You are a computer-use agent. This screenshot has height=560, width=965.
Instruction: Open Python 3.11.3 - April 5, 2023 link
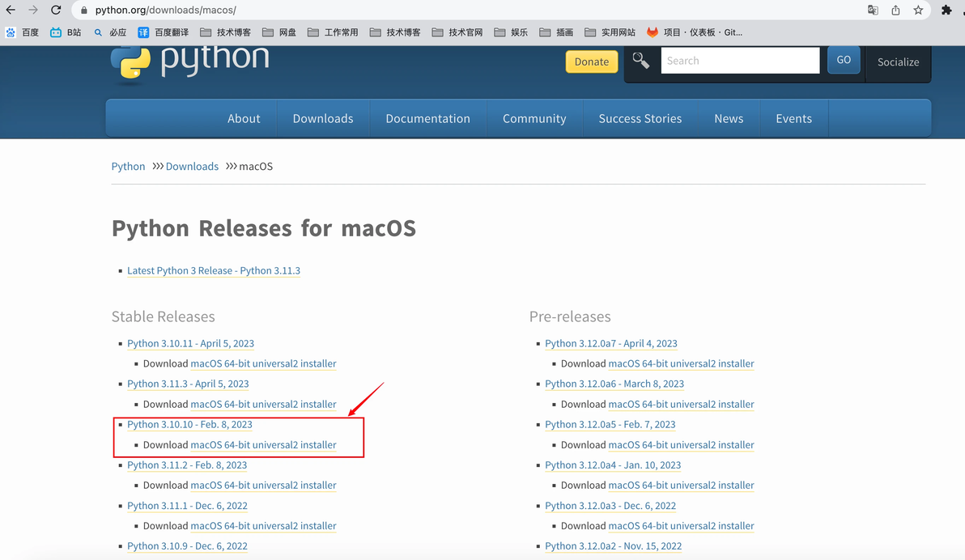point(188,384)
